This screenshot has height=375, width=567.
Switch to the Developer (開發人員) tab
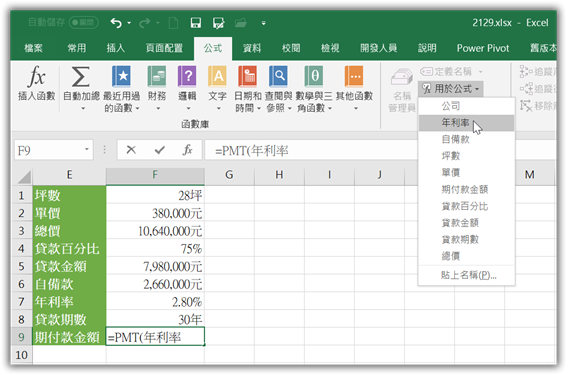pyautogui.click(x=378, y=48)
